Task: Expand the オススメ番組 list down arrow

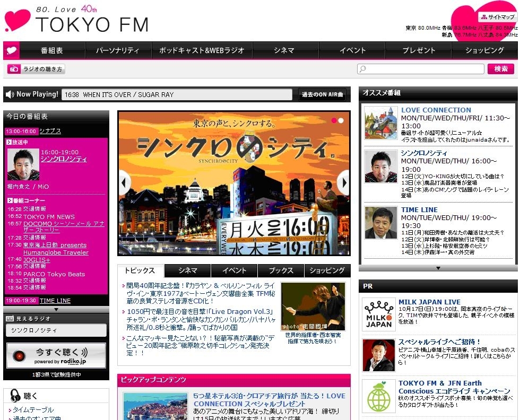Action: coord(438,268)
